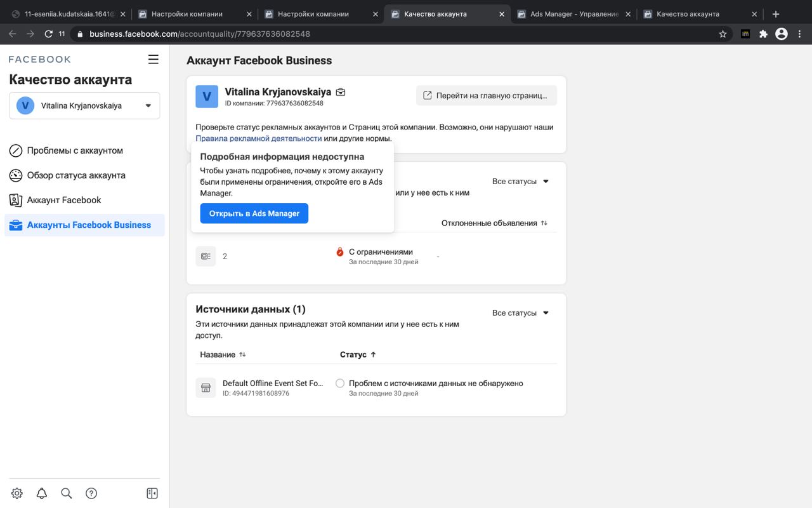812x508 pixels.
Task: Click the С ограничениями status text
Action: (x=381, y=252)
